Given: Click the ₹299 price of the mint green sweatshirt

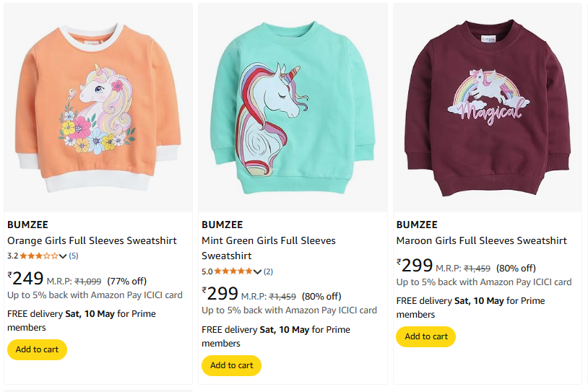Looking at the screenshot, I should (x=220, y=294).
